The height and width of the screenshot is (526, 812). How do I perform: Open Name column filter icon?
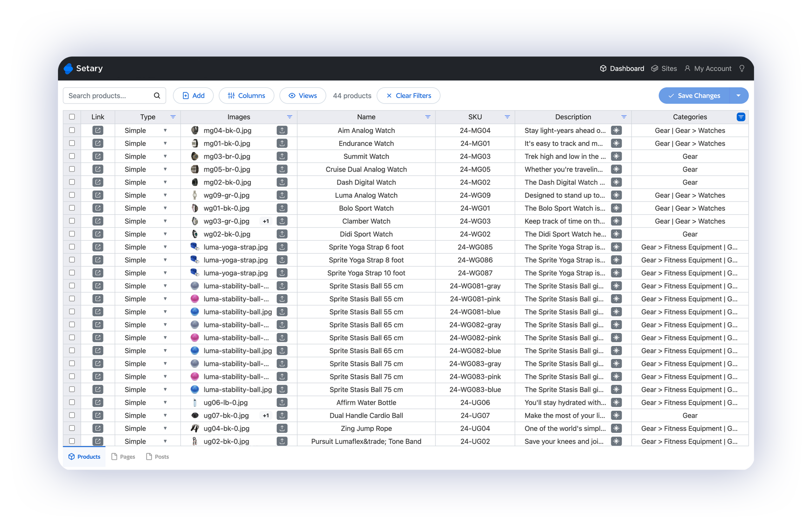428,117
